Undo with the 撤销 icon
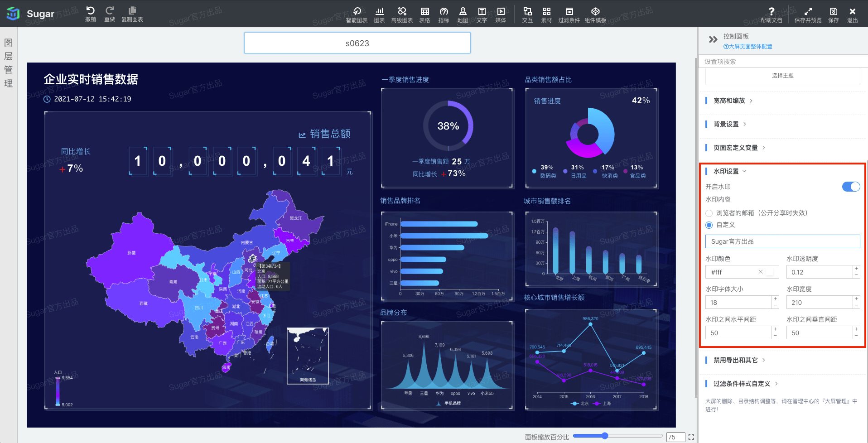 pyautogui.click(x=90, y=14)
